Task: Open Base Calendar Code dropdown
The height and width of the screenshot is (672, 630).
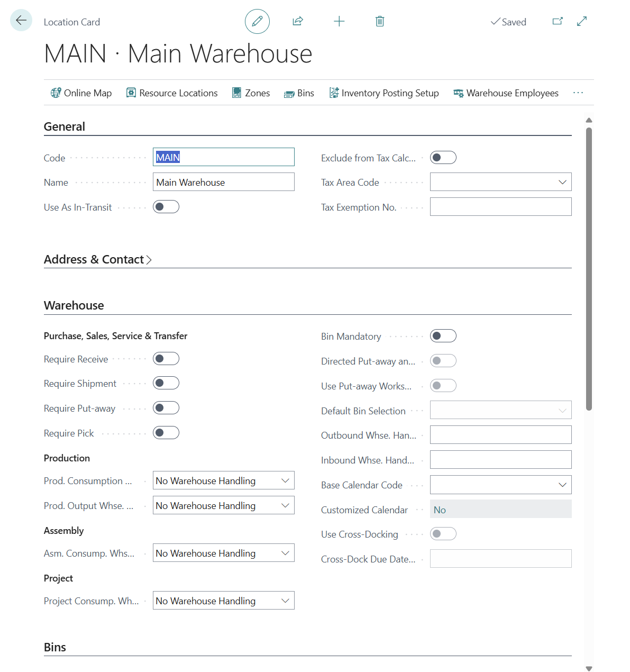Action: click(562, 485)
